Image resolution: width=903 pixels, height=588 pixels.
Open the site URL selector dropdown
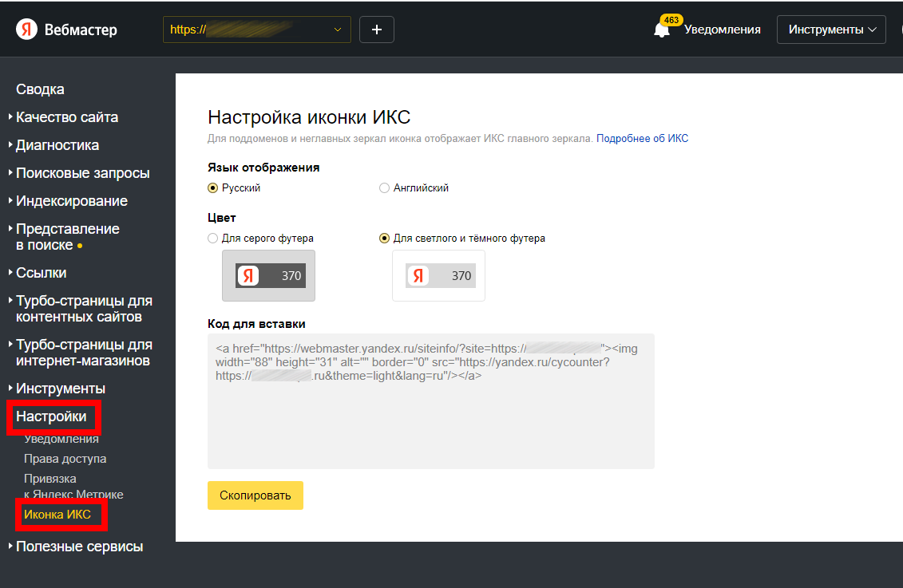256,30
